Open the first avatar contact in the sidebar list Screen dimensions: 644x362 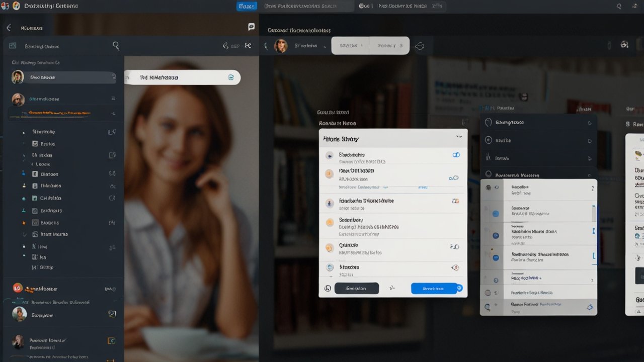pos(18,77)
